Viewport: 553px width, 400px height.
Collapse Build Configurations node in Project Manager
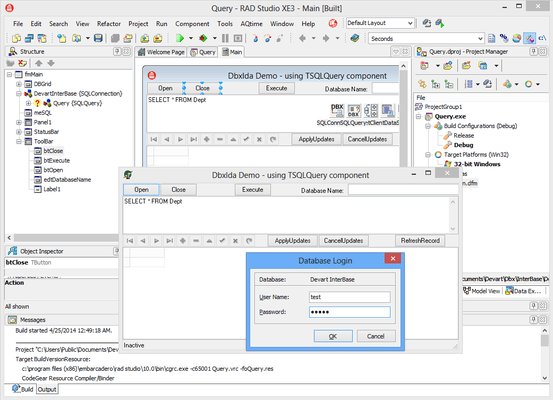(428, 126)
